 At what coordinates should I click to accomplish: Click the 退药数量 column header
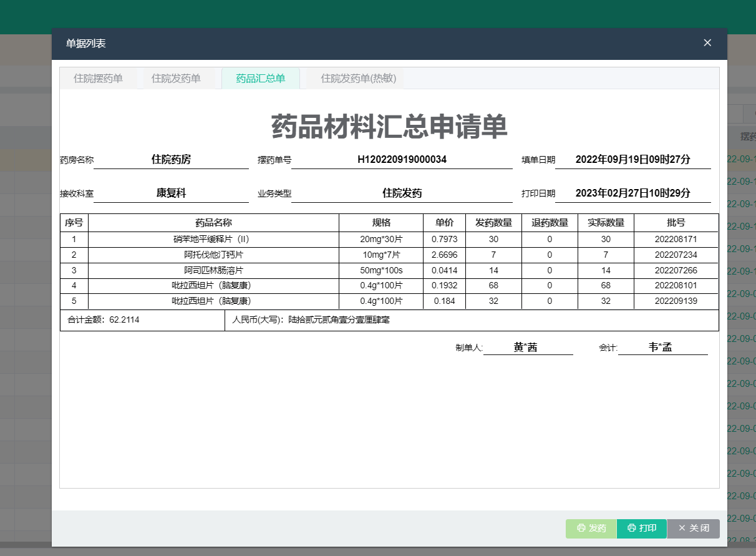[x=550, y=223]
